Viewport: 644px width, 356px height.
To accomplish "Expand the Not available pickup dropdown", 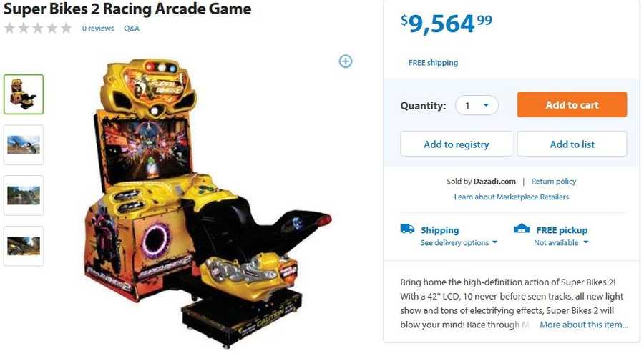I will tap(561, 243).
